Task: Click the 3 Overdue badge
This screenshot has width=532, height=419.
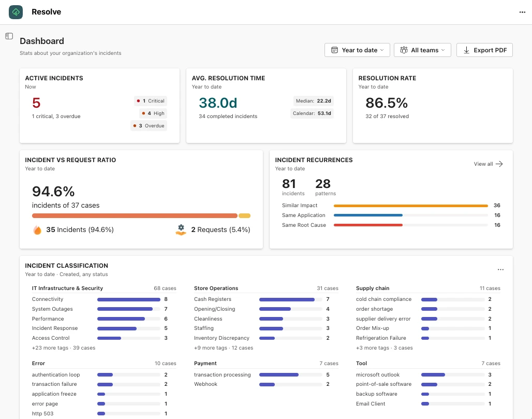Action: point(149,126)
